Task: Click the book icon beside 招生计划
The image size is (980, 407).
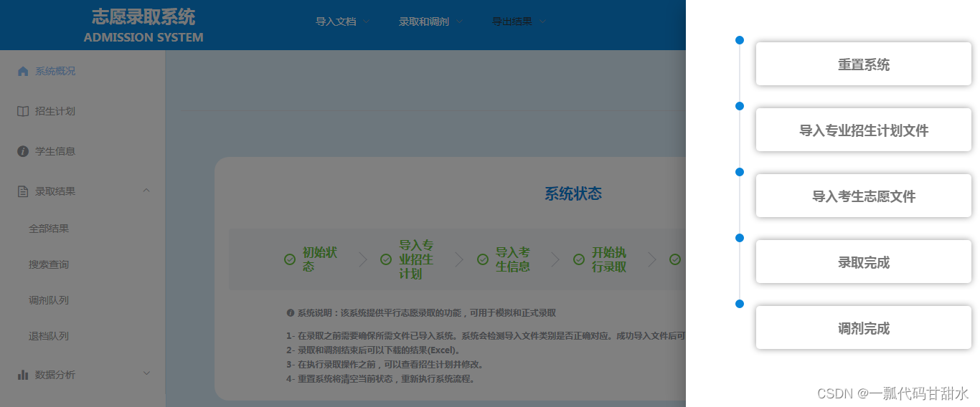Action: (x=23, y=111)
